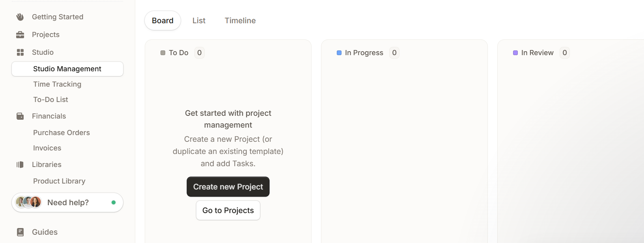644x243 pixels.
Task: Open Time Tracking in the sidebar
Action: (x=57, y=84)
